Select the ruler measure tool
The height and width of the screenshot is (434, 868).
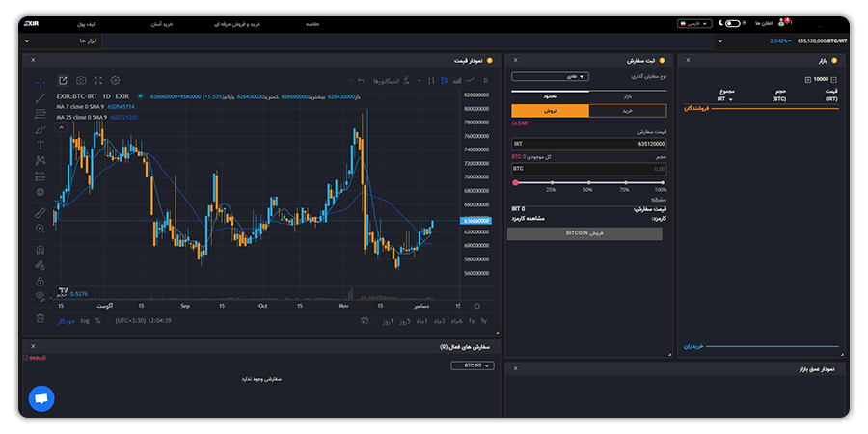(40, 212)
